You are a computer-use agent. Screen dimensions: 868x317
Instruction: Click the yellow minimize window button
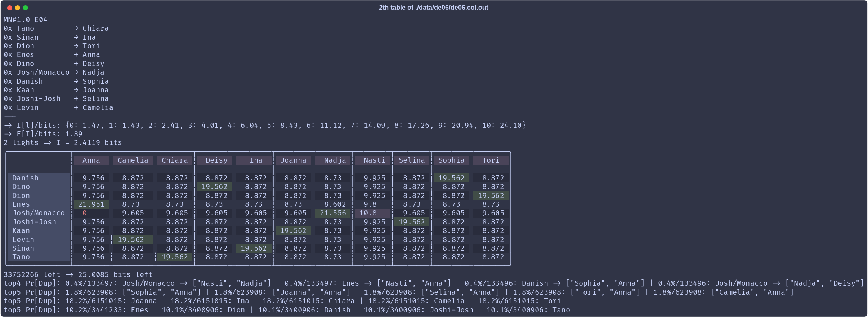point(18,8)
